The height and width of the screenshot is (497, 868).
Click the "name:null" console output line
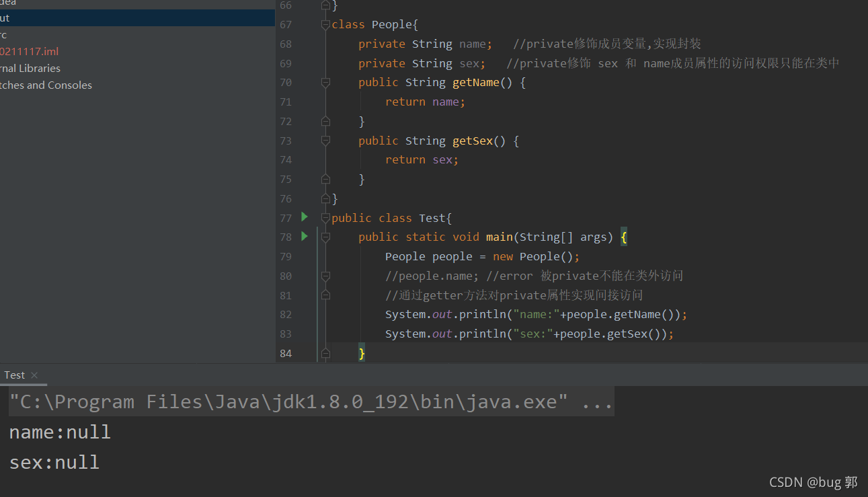[60, 432]
